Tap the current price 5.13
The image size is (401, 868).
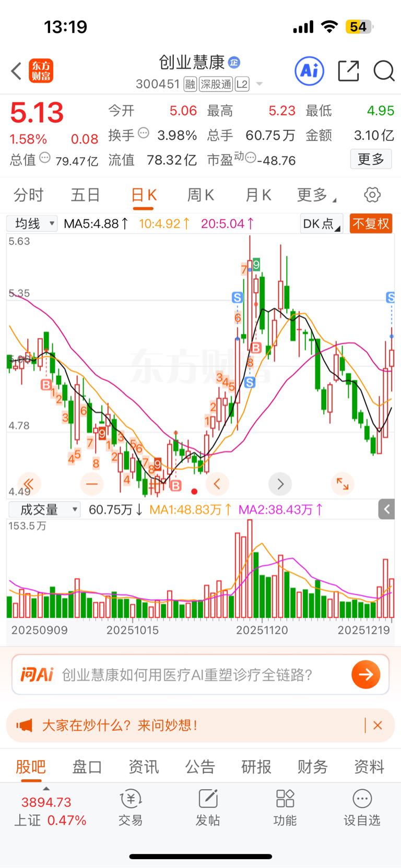coord(37,112)
